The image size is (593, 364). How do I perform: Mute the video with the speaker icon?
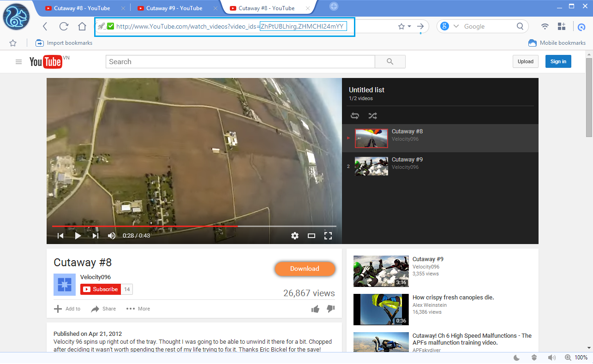[112, 236]
